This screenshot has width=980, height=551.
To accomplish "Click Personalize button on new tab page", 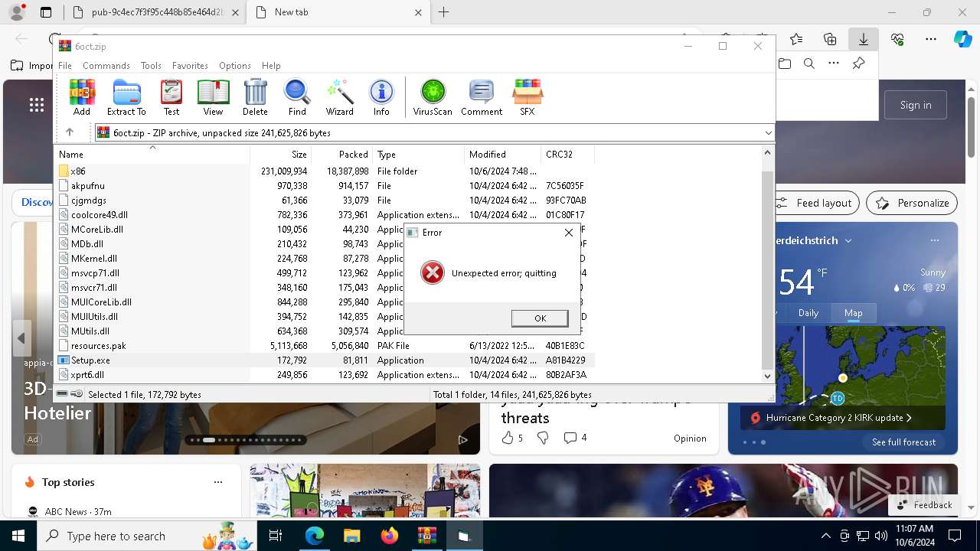I will pyautogui.click(x=912, y=203).
